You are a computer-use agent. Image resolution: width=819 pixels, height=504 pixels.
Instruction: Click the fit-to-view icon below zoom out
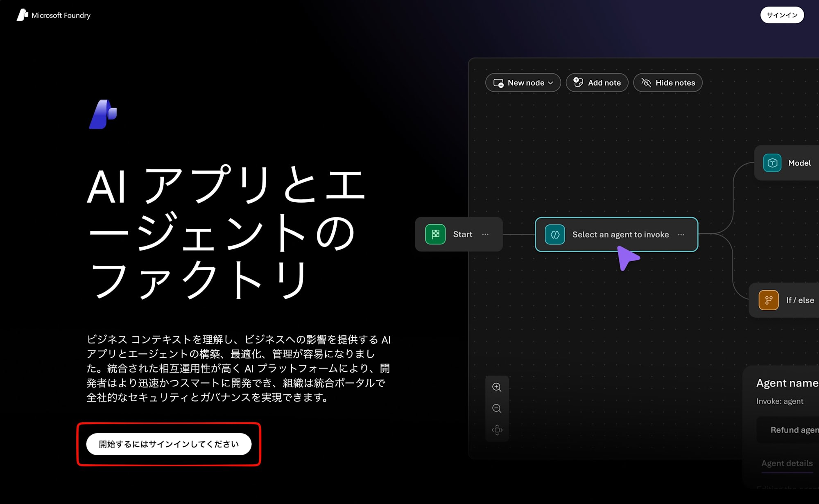[x=497, y=430]
